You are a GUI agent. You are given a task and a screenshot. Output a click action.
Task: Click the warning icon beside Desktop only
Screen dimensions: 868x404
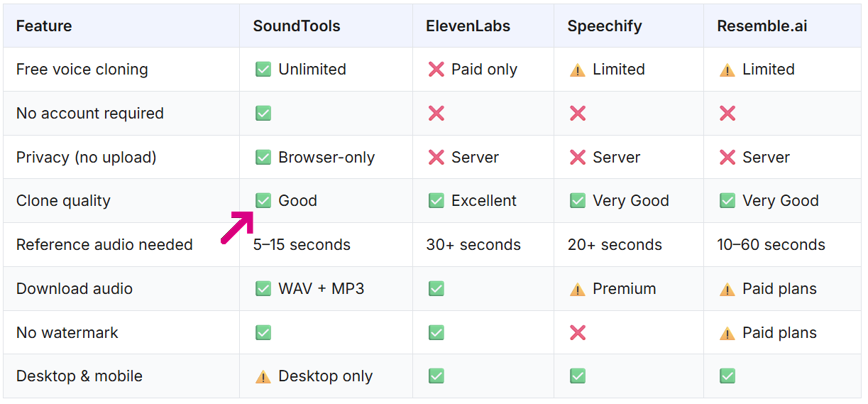tap(263, 376)
